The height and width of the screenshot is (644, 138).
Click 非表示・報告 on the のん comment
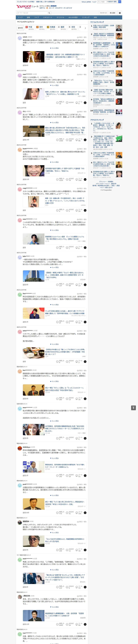point(82,112)
